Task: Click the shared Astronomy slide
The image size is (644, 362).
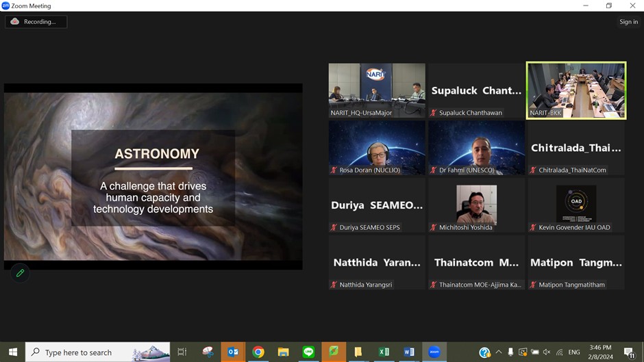Action: coord(153,177)
